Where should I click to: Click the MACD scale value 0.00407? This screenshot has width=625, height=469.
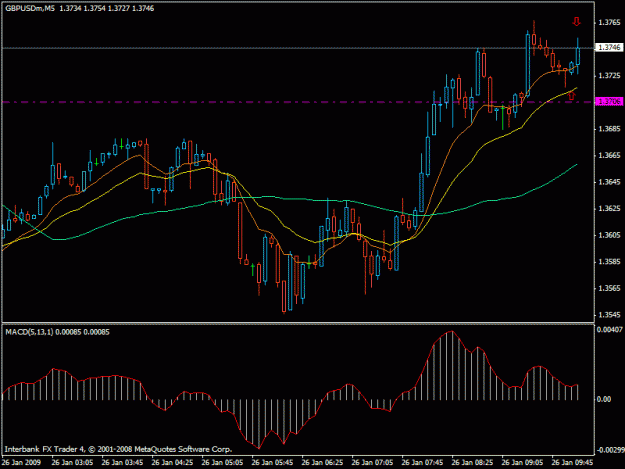tap(609, 330)
